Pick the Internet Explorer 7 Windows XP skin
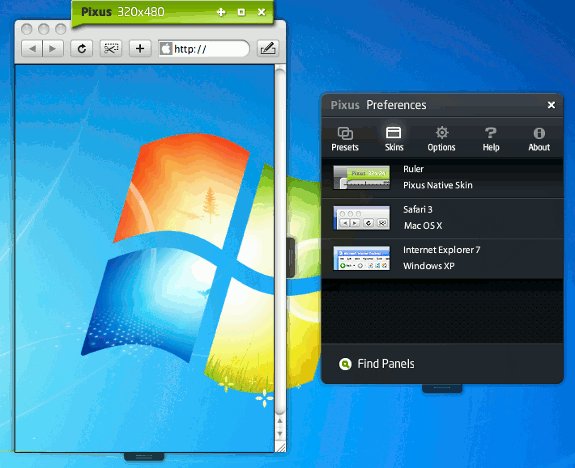 coord(442,258)
